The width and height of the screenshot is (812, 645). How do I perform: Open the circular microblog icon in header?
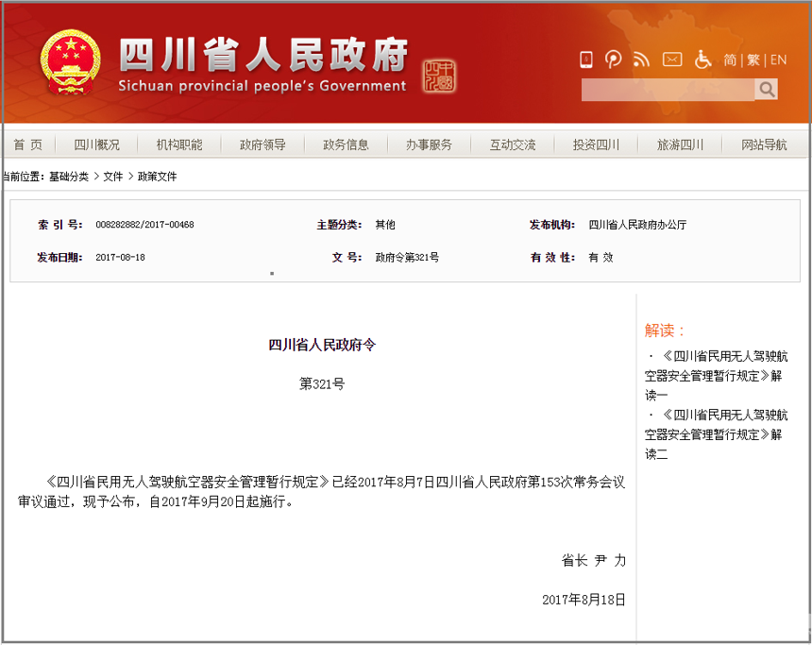pos(614,59)
